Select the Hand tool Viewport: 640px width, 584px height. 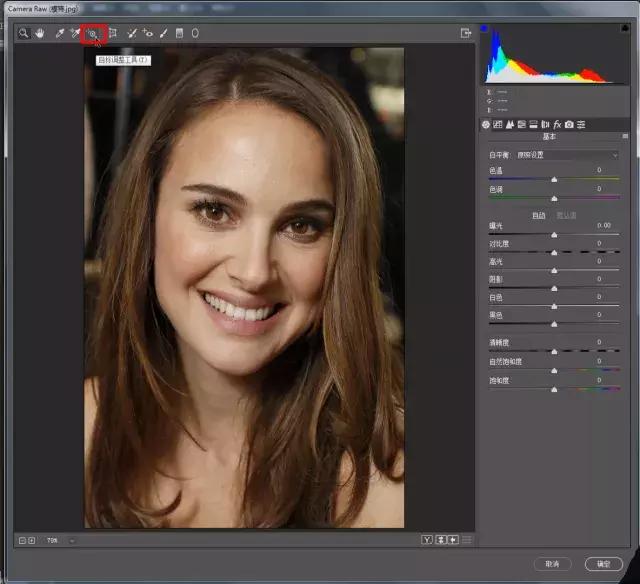(40, 33)
